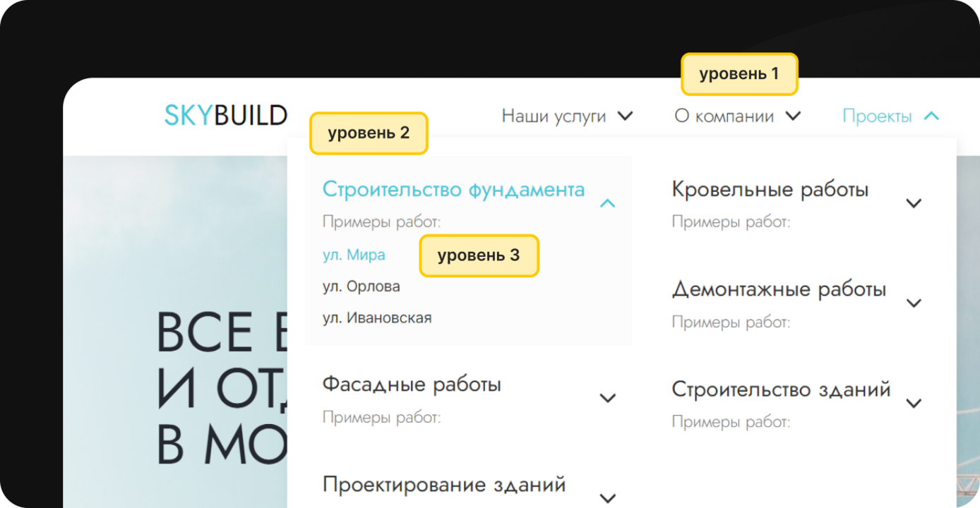Open the Наши услуги menu
980x508 pixels.
pyautogui.click(x=554, y=116)
